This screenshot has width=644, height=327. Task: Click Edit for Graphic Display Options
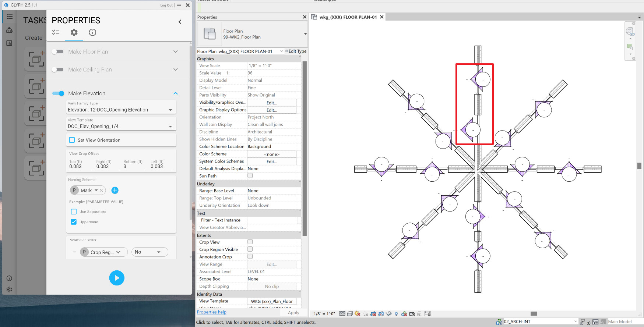272,110
